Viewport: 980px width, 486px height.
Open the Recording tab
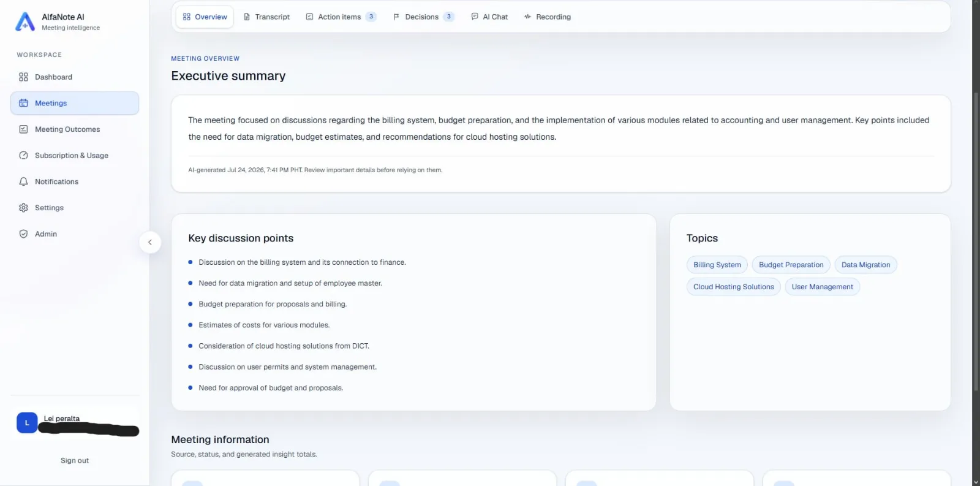point(547,17)
